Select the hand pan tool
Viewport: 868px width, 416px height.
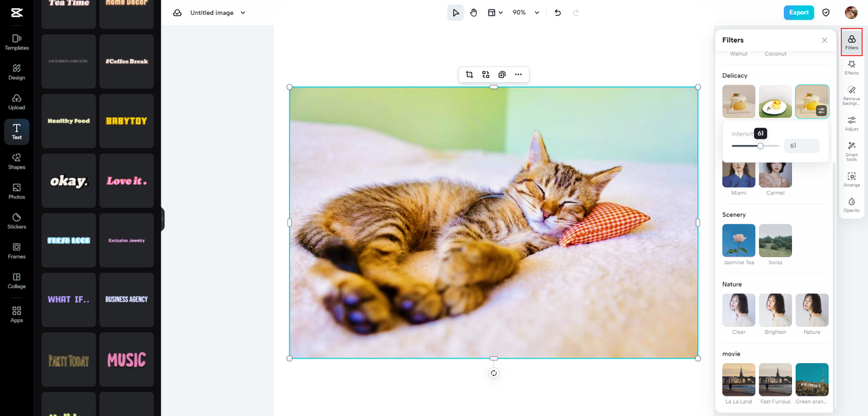coord(473,12)
